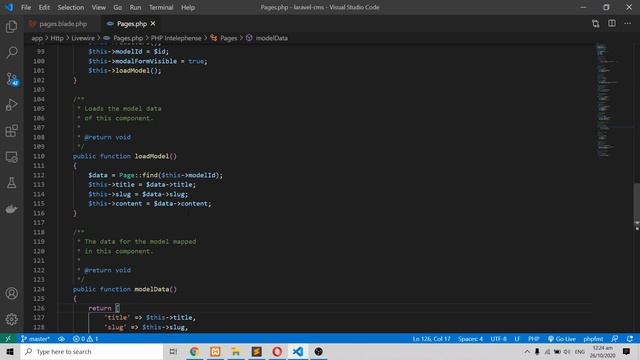Click line number 110 in the gutter

coord(39,156)
